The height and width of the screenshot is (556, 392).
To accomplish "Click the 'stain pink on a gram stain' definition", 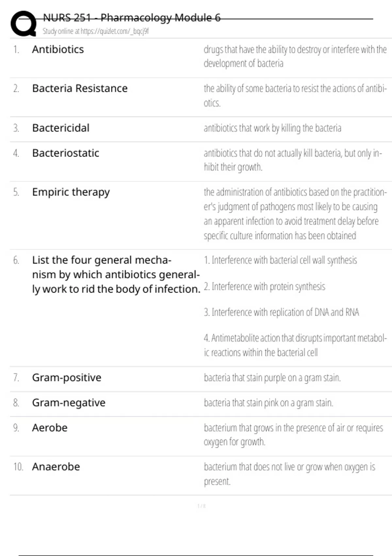I will 269,403.
